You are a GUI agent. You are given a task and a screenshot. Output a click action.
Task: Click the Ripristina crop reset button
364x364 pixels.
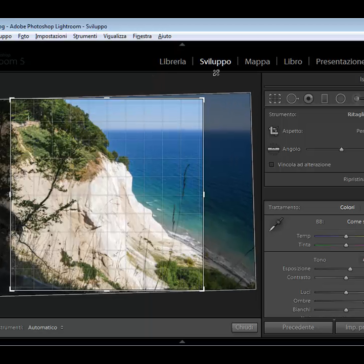(x=354, y=179)
